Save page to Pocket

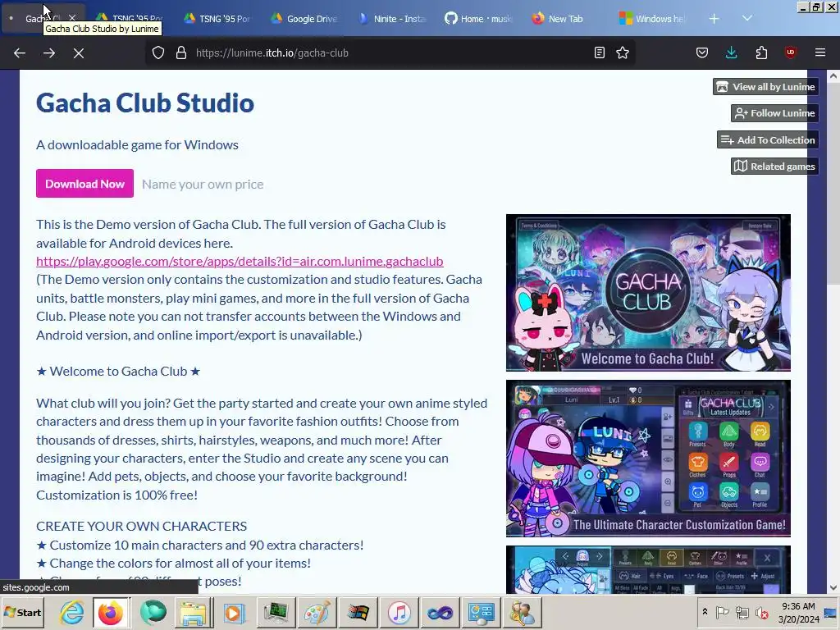[x=702, y=53]
